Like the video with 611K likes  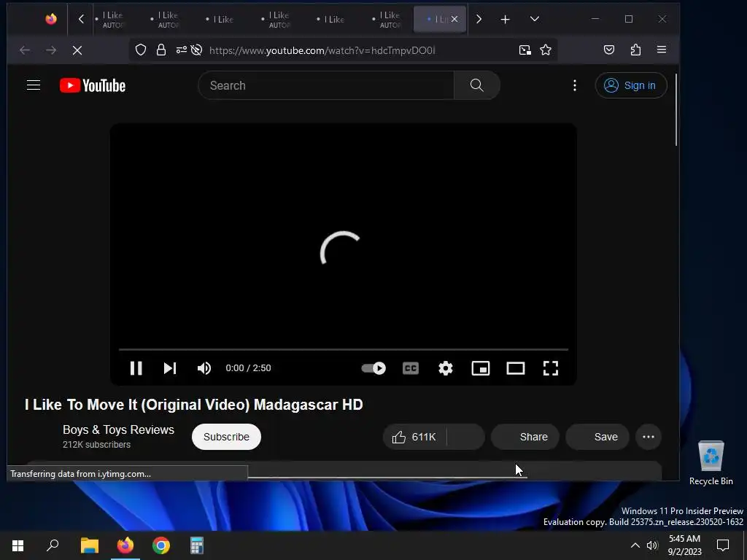point(414,437)
